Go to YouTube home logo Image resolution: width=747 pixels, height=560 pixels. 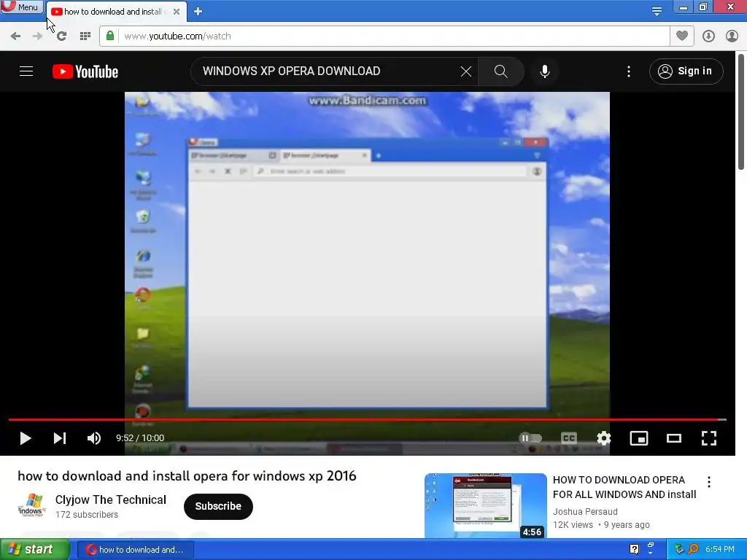coord(85,71)
